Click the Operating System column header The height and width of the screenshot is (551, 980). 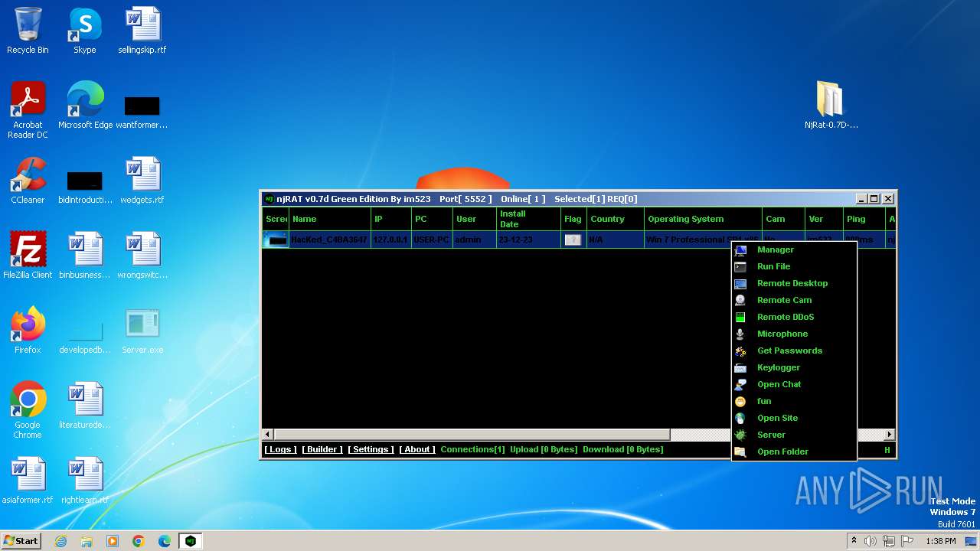click(x=703, y=219)
